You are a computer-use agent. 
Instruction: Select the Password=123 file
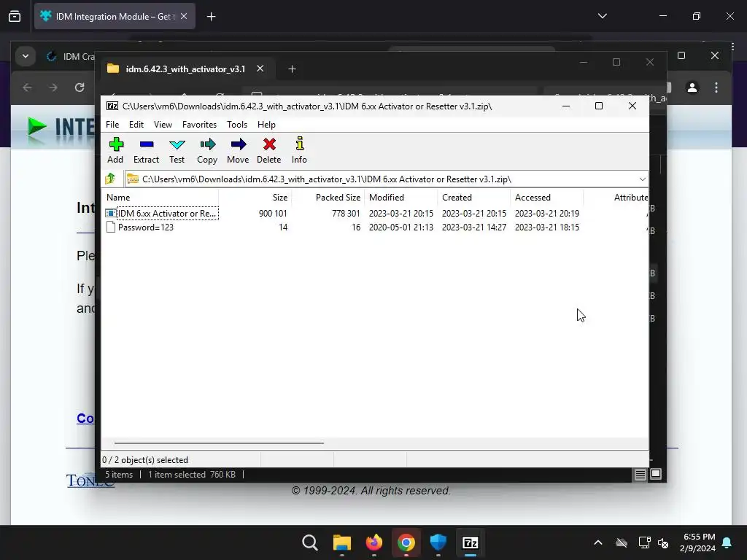click(x=146, y=227)
